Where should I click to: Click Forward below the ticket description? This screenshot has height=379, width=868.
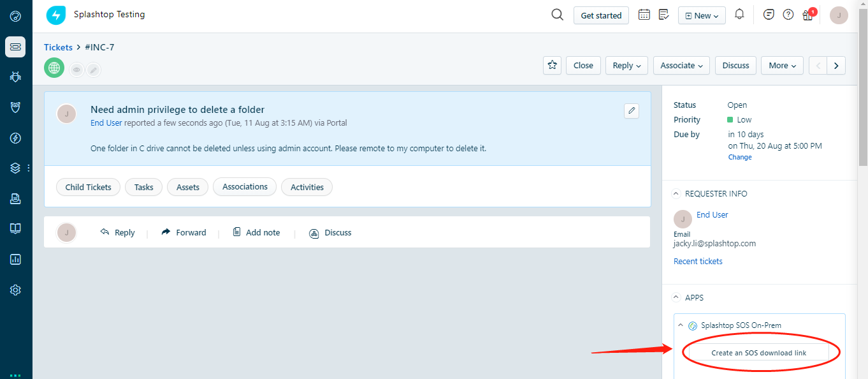click(x=184, y=232)
